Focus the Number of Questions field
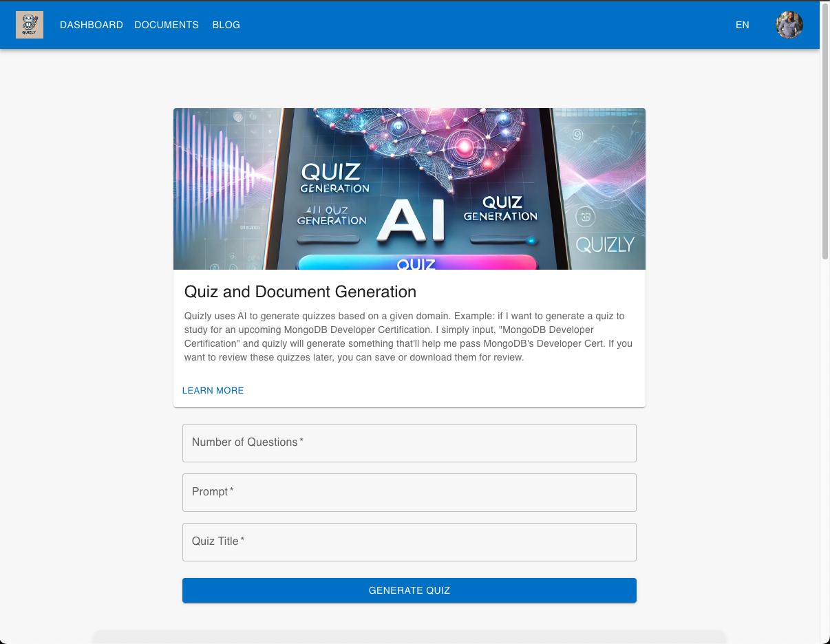Viewport: 830px width, 644px height. pyautogui.click(x=409, y=443)
